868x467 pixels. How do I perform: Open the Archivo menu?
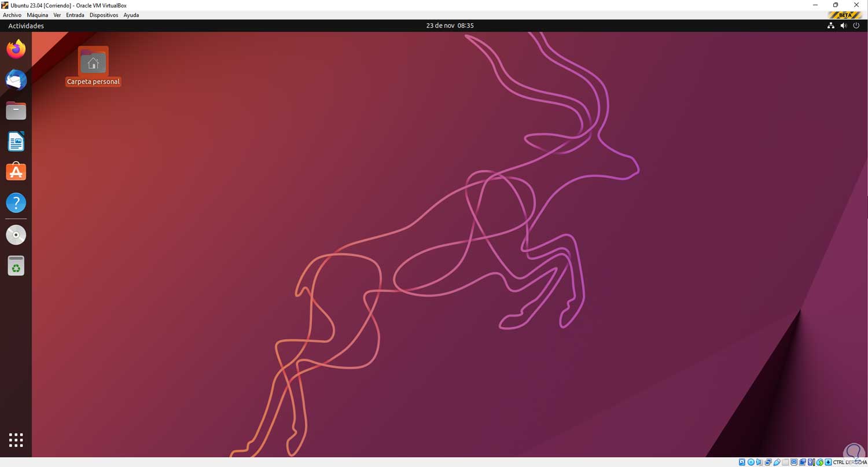[x=12, y=15]
